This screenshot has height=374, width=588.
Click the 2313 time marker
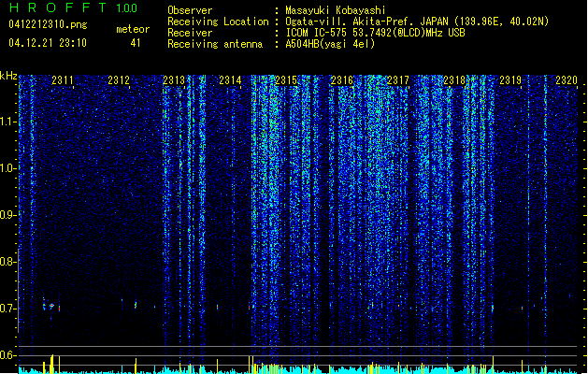pos(174,80)
